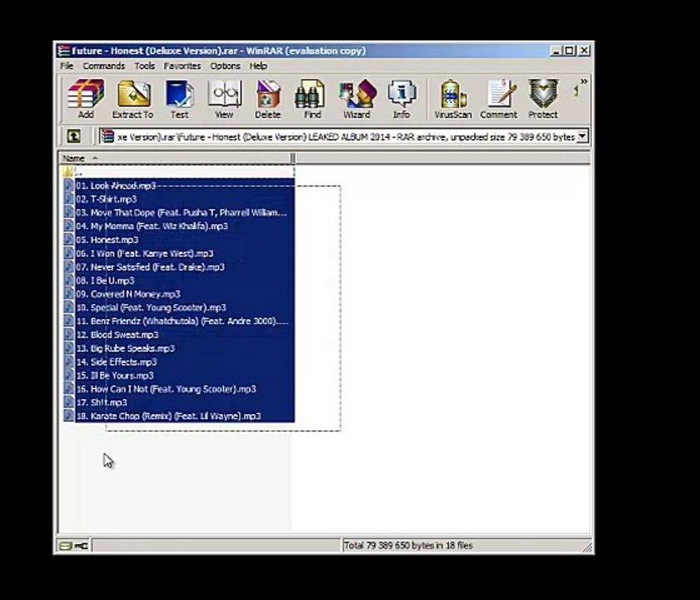Open the File menu

[67, 66]
